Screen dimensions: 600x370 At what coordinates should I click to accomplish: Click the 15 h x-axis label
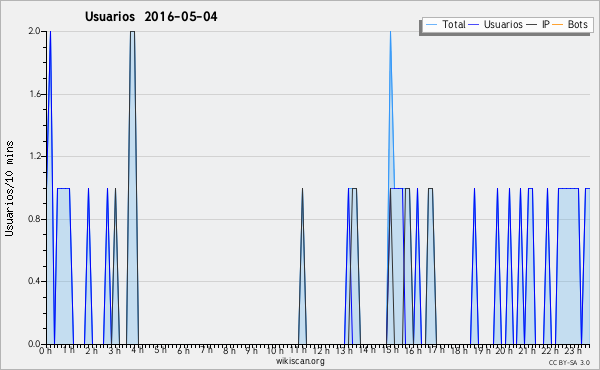[390, 350]
